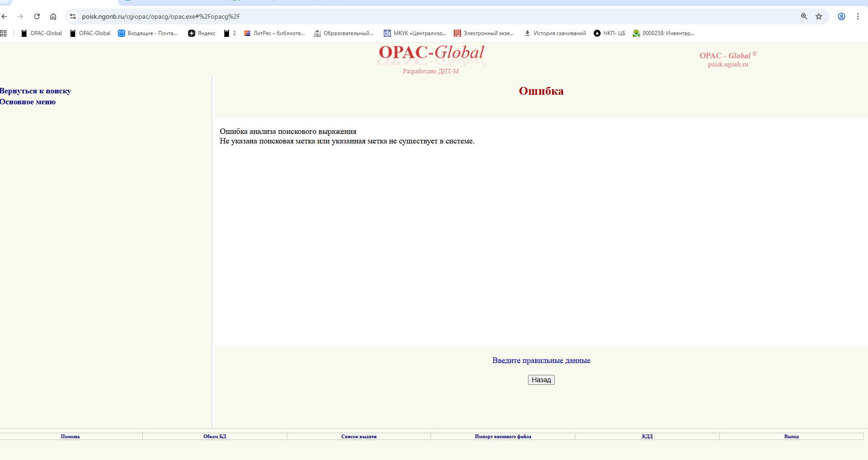
Task: Go to the browser home page
Action: [x=53, y=16]
